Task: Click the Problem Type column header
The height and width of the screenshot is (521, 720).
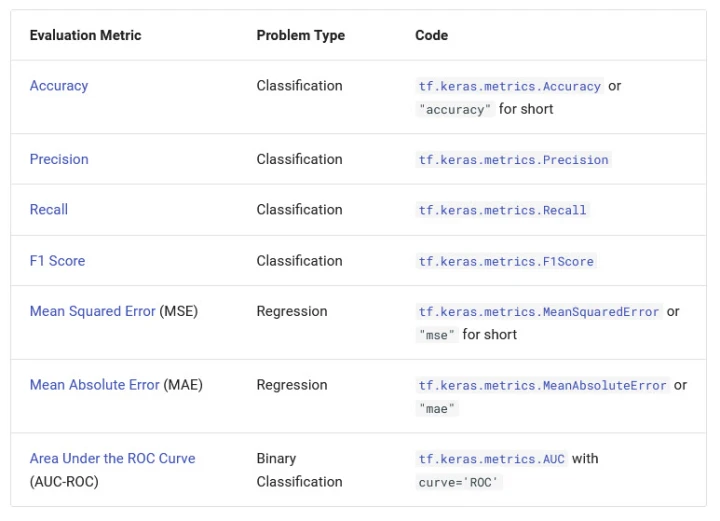Action: [301, 35]
